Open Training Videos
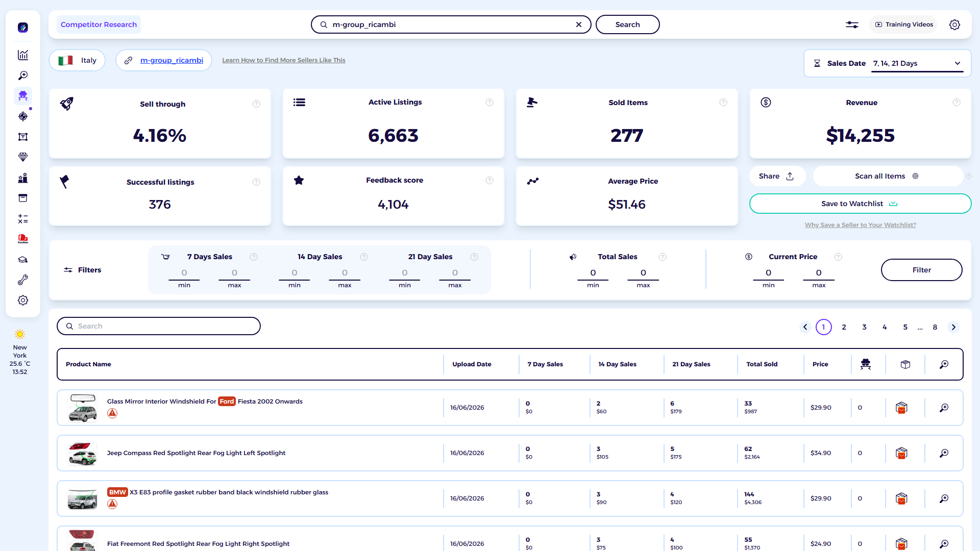The height and width of the screenshot is (551, 980). click(904, 24)
